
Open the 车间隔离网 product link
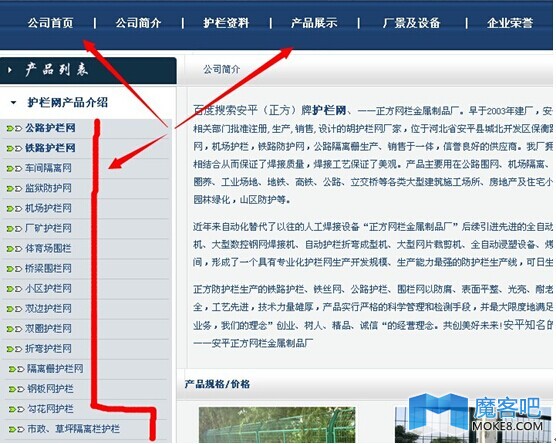(48, 168)
